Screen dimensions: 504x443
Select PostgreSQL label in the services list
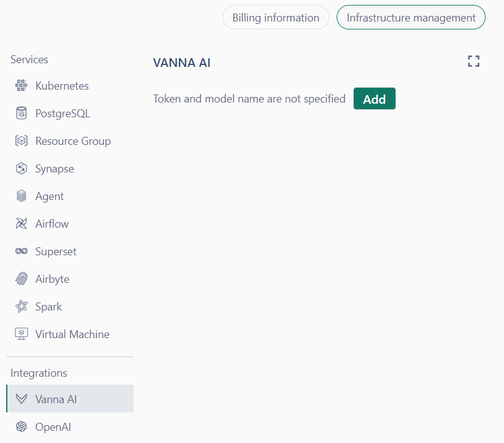click(63, 114)
